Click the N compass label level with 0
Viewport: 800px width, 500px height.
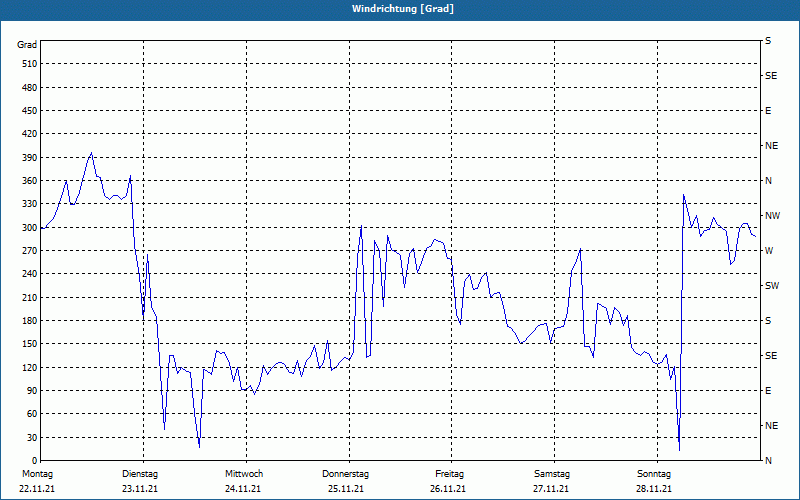pyautogui.click(x=768, y=461)
